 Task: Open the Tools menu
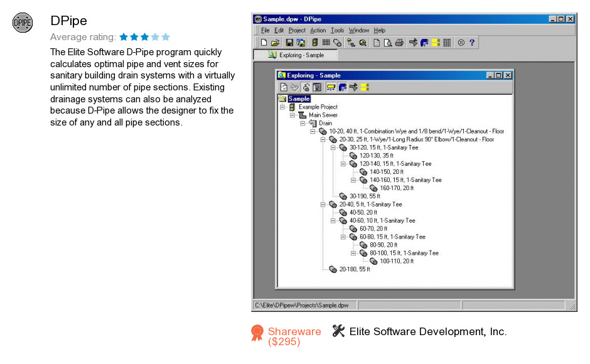(x=337, y=31)
